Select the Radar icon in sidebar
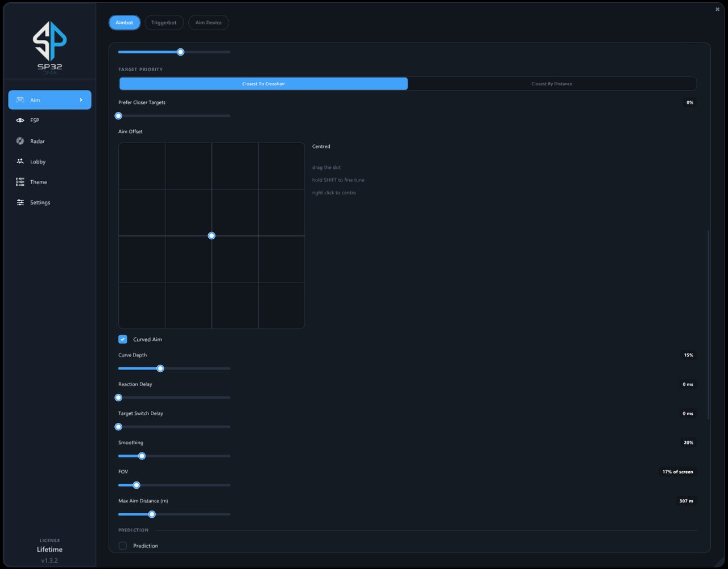This screenshot has height=569, width=728. point(20,141)
